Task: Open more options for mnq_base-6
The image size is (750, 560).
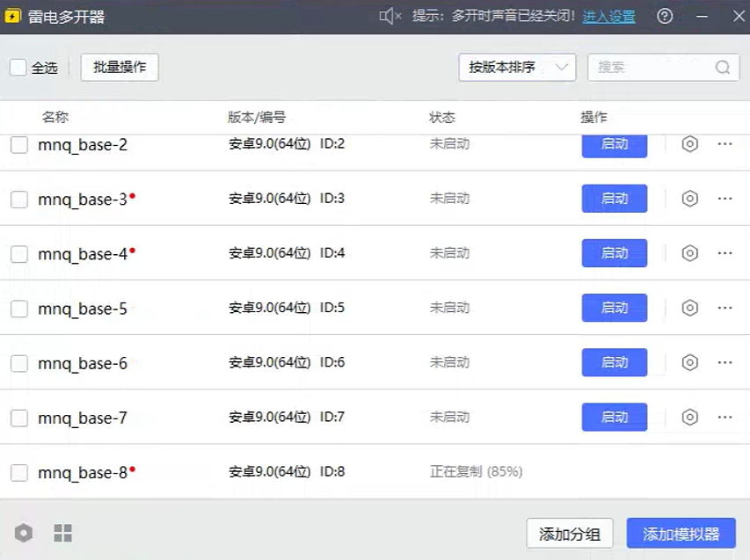Action: pos(725,362)
